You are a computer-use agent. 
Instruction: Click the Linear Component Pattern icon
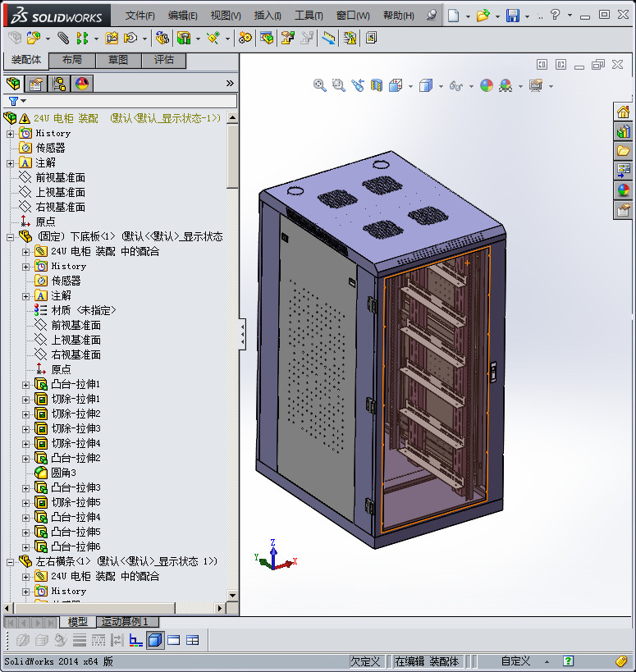(82, 38)
